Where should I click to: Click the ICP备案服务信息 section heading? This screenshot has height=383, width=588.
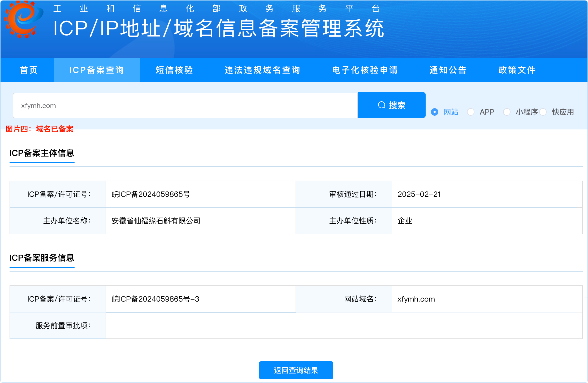42,258
